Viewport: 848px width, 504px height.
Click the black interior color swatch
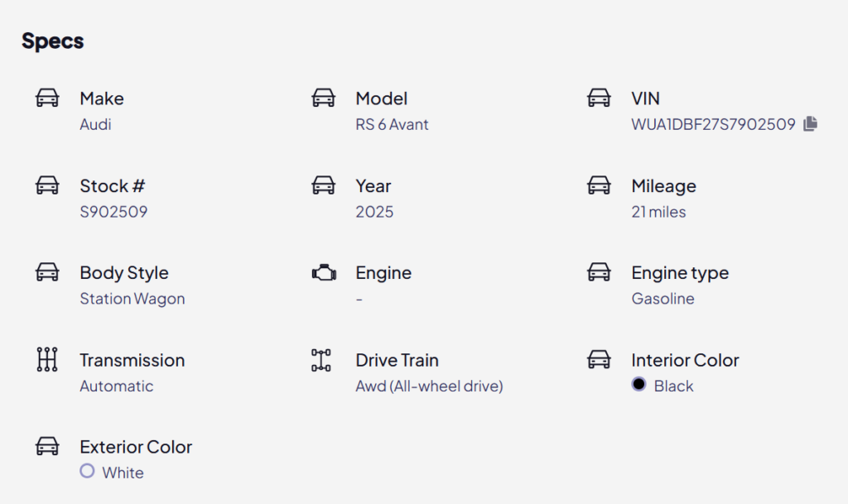click(638, 384)
